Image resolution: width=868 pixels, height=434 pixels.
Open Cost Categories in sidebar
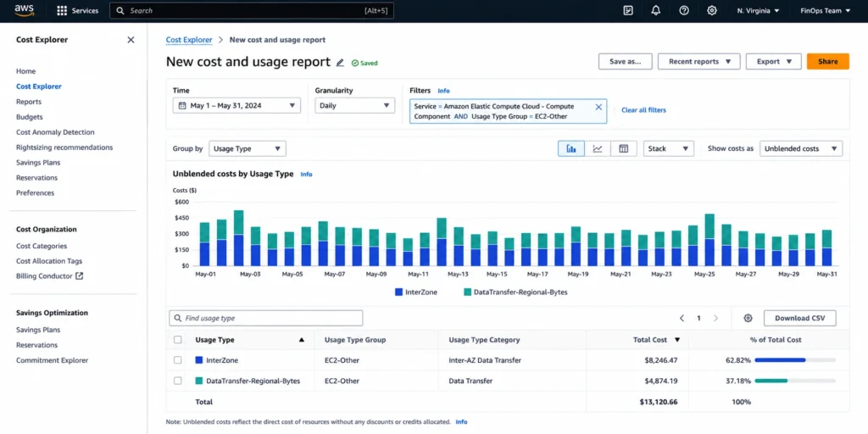tap(42, 246)
